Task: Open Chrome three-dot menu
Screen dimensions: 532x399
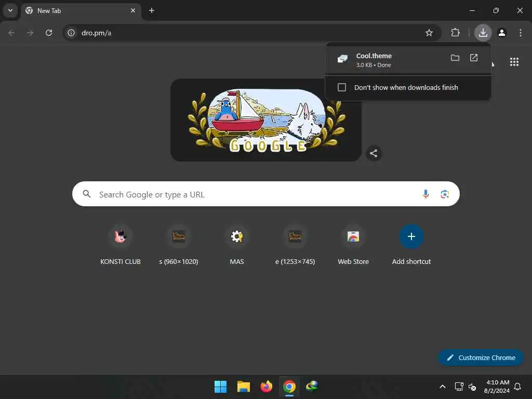Action: [521, 33]
